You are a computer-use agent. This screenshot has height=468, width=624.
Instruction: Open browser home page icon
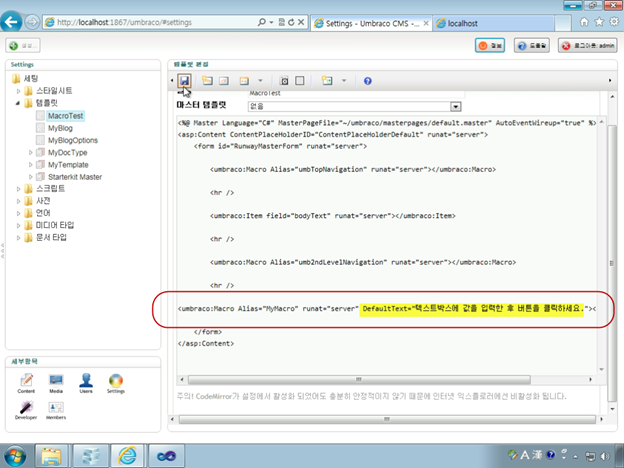click(584, 22)
